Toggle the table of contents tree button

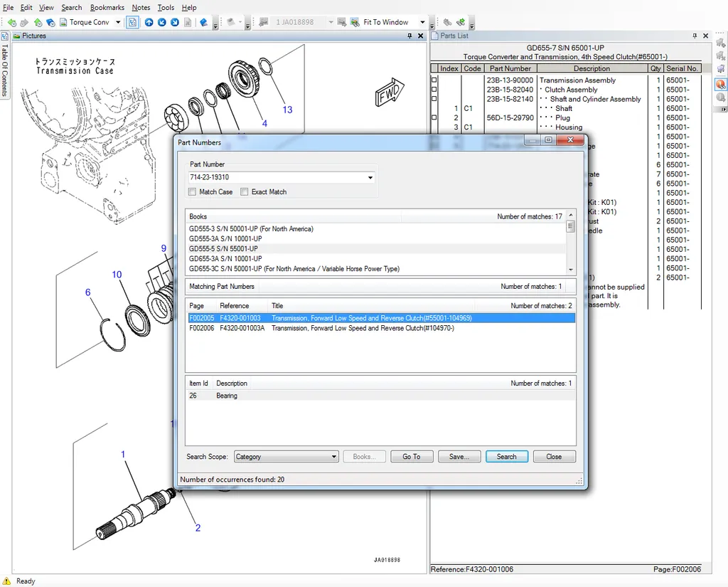click(x=132, y=22)
